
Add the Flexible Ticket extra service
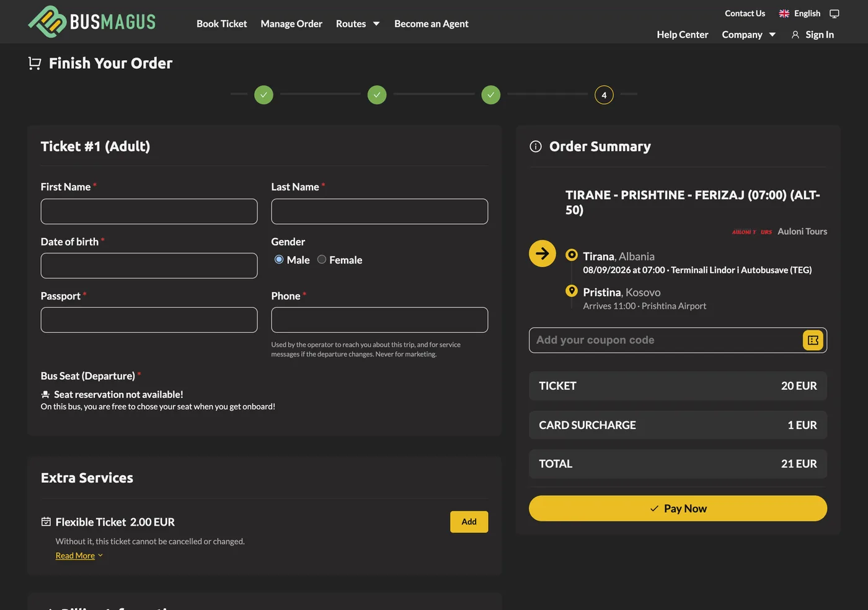(x=469, y=522)
